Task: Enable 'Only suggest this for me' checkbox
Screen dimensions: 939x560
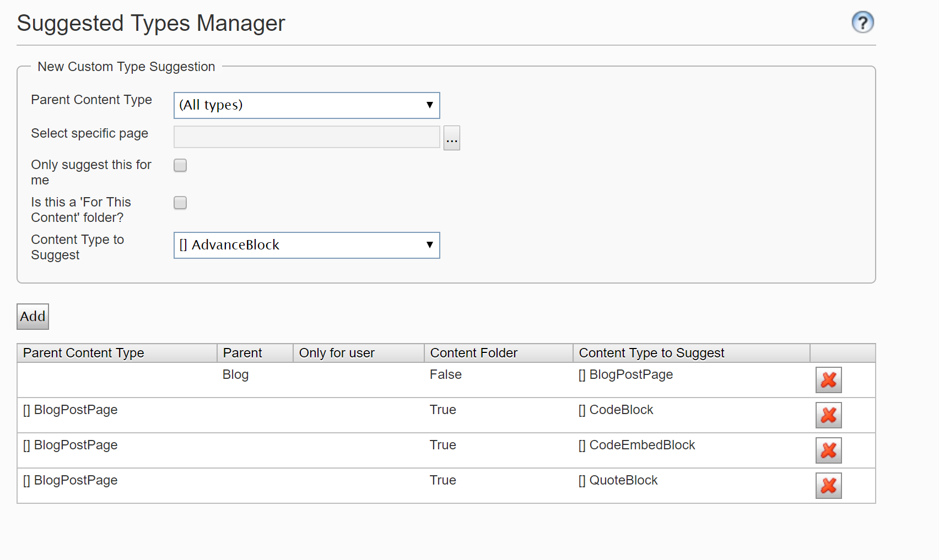Action: coord(180,165)
